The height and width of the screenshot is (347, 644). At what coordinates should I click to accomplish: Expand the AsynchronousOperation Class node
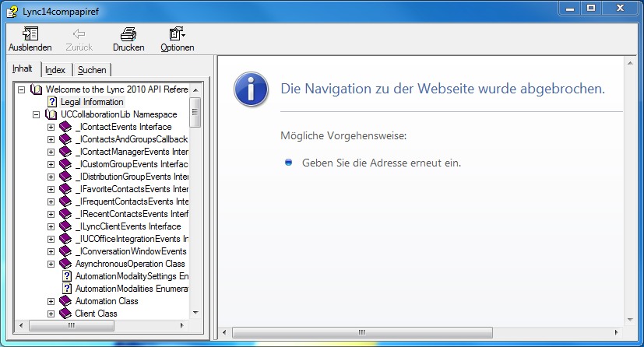tap(51, 265)
